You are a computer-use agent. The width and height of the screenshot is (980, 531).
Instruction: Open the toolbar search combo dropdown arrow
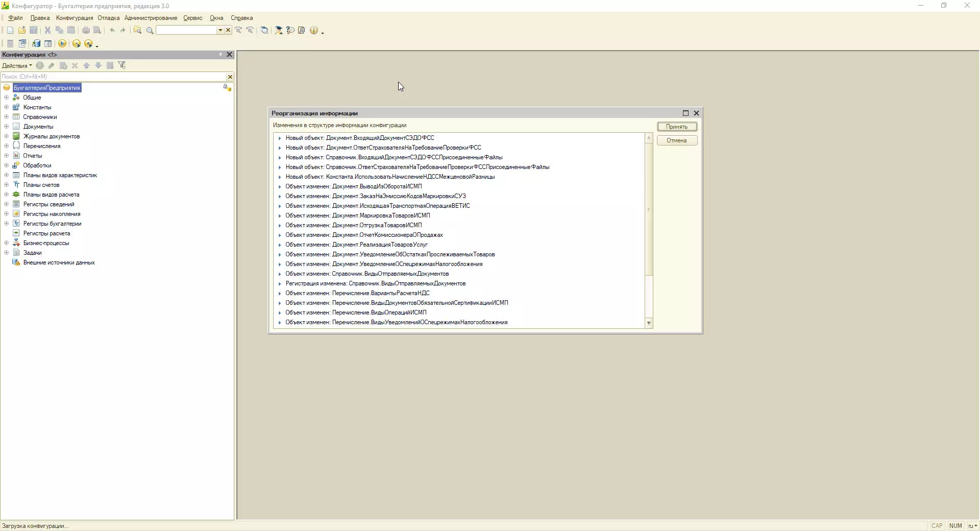(220, 30)
